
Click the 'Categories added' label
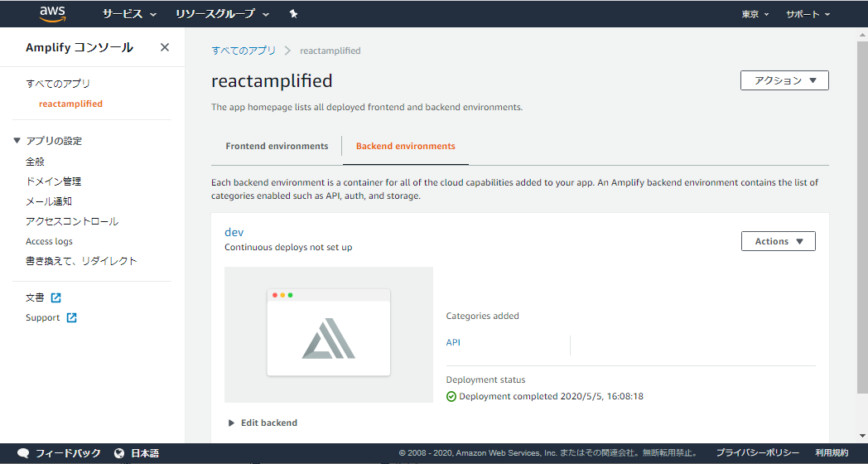483,317
